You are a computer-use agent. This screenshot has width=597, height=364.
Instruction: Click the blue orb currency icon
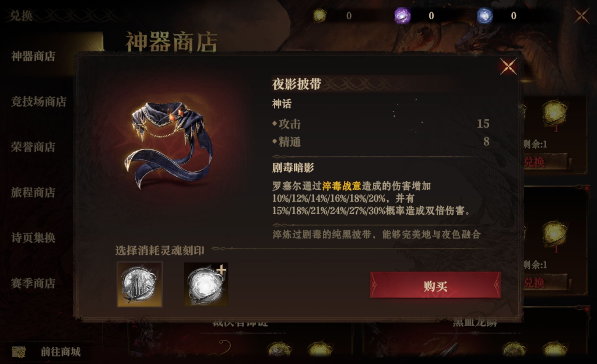click(485, 16)
